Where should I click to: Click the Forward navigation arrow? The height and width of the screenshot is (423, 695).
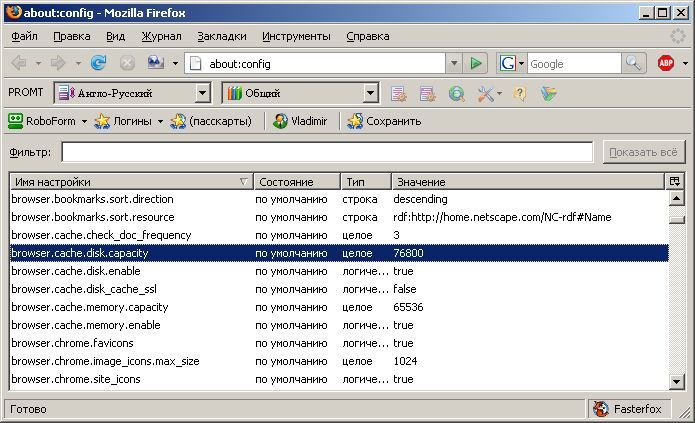pyautogui.click(x=58, y=63)
